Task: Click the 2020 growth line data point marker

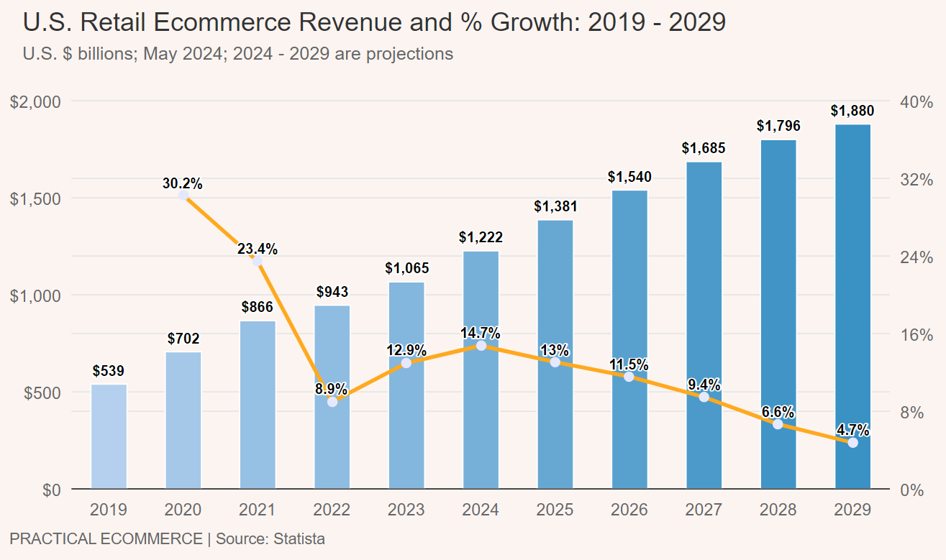Action: click(183, 195)
